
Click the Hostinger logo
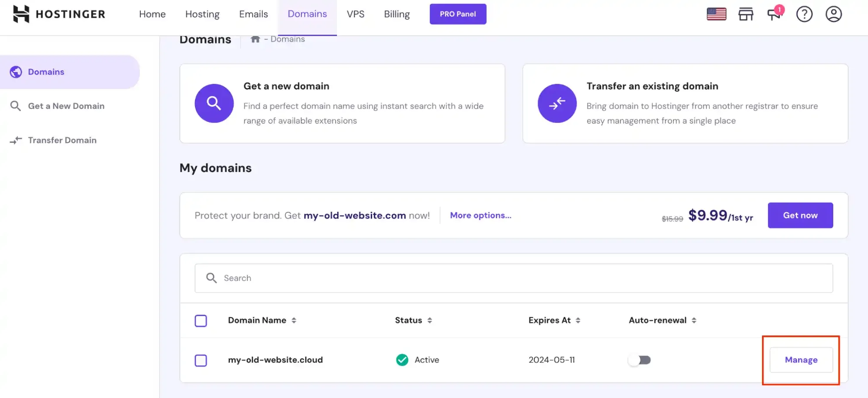[59, 14]
